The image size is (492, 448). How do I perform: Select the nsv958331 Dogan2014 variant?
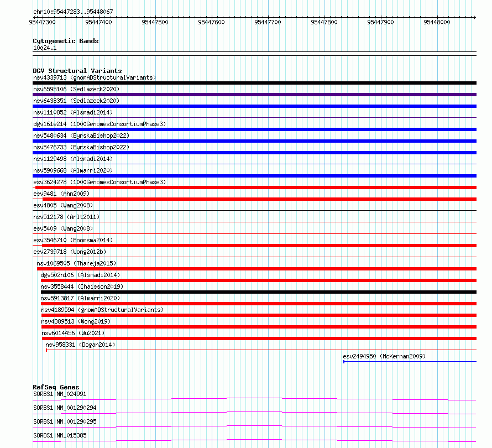pyautogui.click(x=80, y=345)
